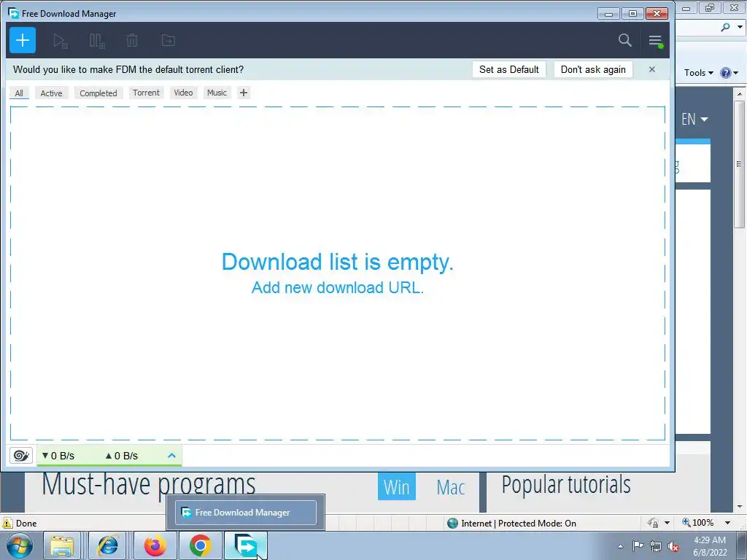
Task: Open the Tools menu in Internet Explorer
Action: 698,73
